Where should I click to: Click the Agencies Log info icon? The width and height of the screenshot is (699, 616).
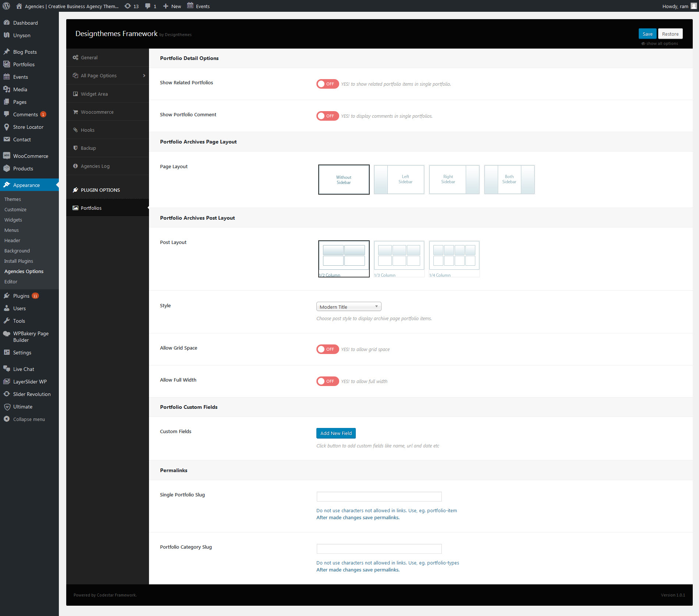pos(75,166)
